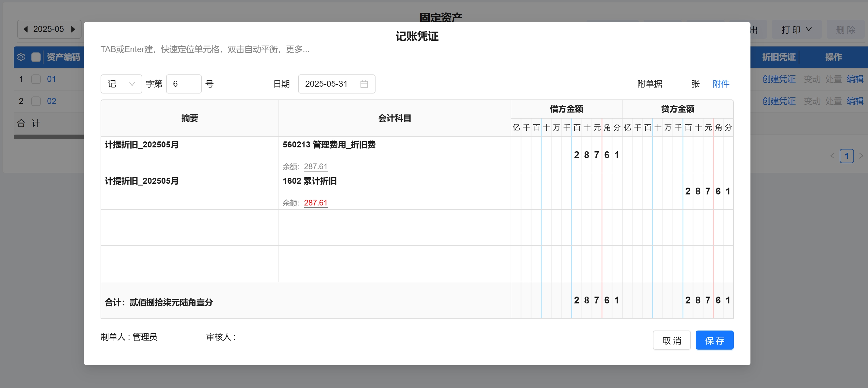Toggle the select-all checkbox in header
868x388 pixels.
(36, 57)
